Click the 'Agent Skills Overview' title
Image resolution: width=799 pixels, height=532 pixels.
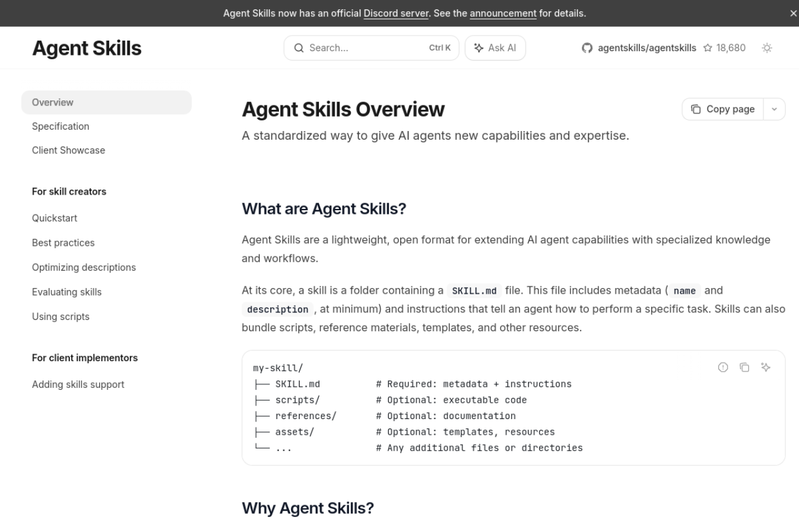point(343,109)
